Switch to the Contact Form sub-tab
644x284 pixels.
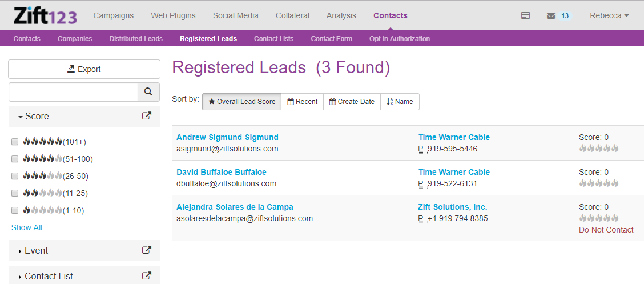pyautogui.click(x=332, y=39)
